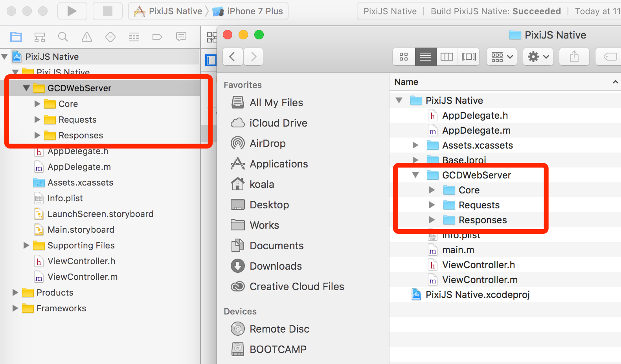Switch Finder to icon view
This screenshot has width=621, height=364.
[404, 57]
